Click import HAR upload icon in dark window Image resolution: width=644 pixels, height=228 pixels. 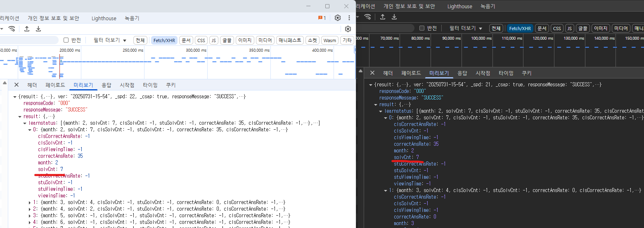pyautogui.click(x=383, y=17)
